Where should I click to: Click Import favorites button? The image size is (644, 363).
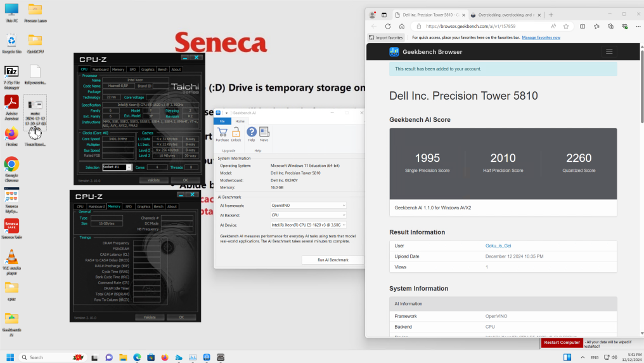tap(385, 37)
